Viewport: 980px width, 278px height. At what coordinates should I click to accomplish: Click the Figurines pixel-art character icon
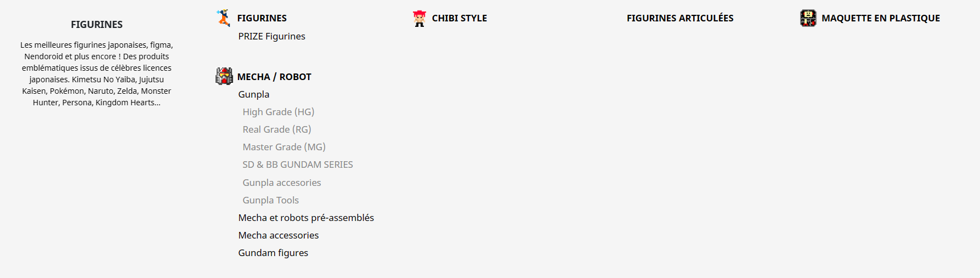pyautogui.click(x=223, y=18)
